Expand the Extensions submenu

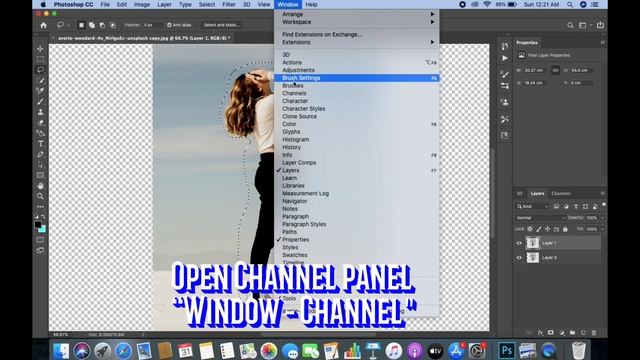coord(357,42)
